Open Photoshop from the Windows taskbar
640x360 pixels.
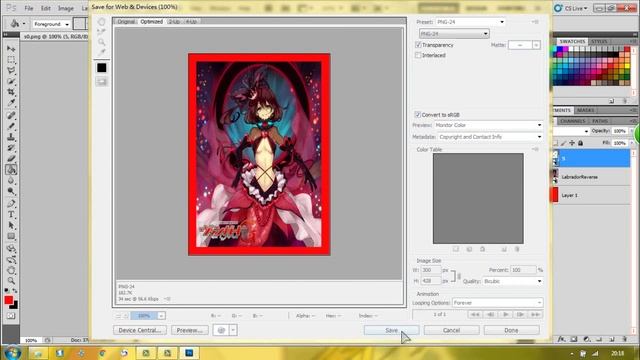point(189,353)
